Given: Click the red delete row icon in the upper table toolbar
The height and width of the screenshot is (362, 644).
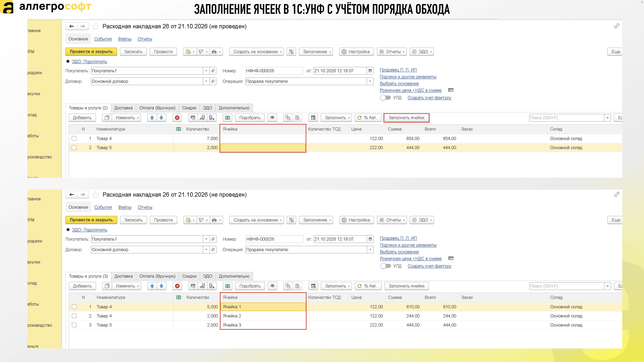Looking at the screenshot, I should [177, 118].
